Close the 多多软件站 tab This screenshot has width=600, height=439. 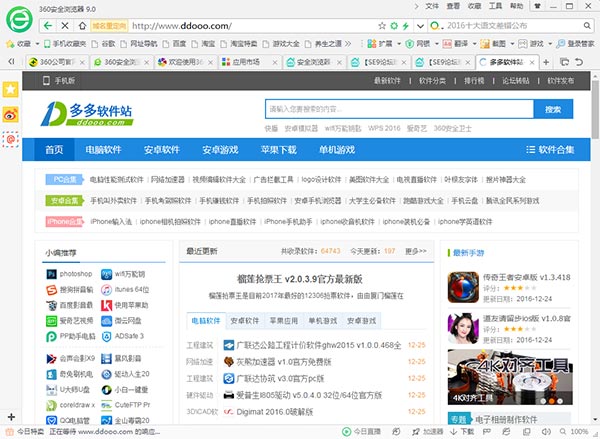coord(532,62)
